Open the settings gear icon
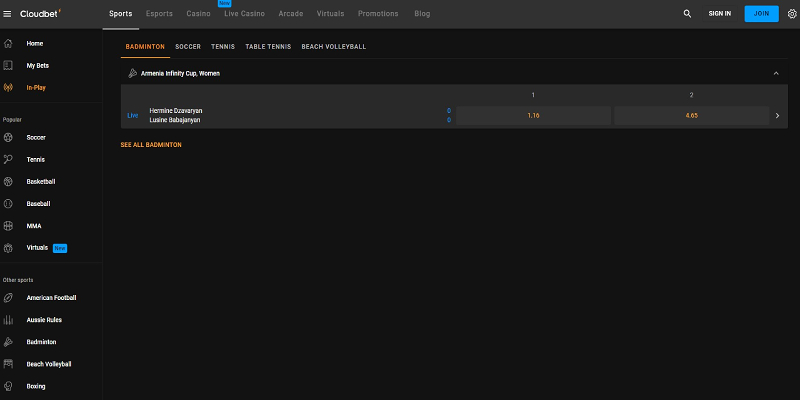 791,14
